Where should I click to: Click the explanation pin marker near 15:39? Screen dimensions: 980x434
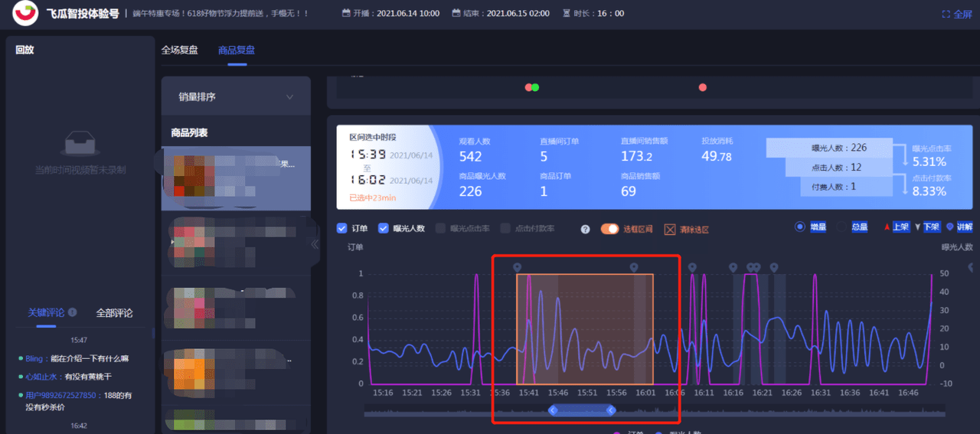tap(517, 267)
